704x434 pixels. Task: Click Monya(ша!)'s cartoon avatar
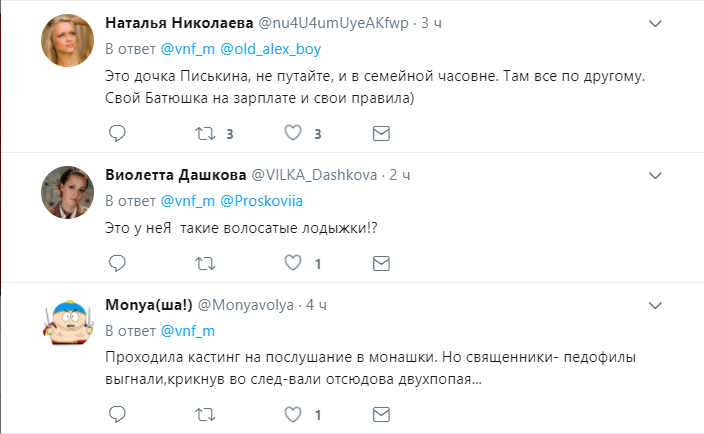[66, 322]
